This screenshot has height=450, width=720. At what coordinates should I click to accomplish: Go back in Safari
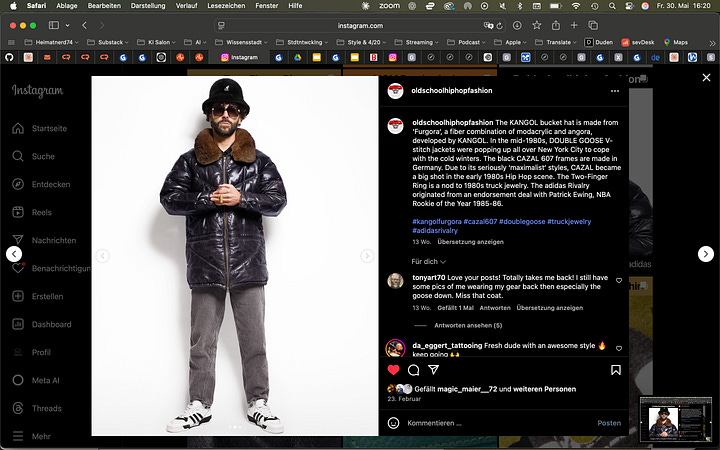point(84,25)
